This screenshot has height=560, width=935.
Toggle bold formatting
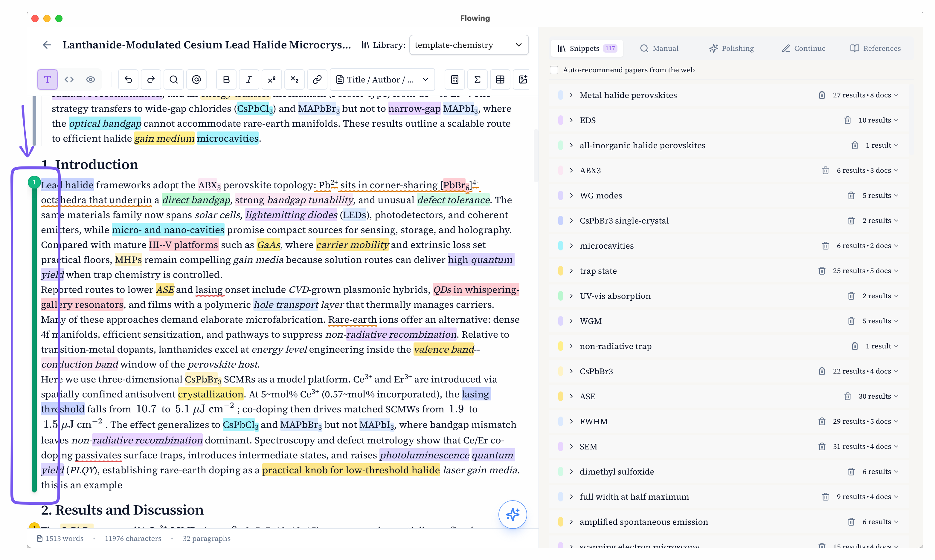point(226,79)
